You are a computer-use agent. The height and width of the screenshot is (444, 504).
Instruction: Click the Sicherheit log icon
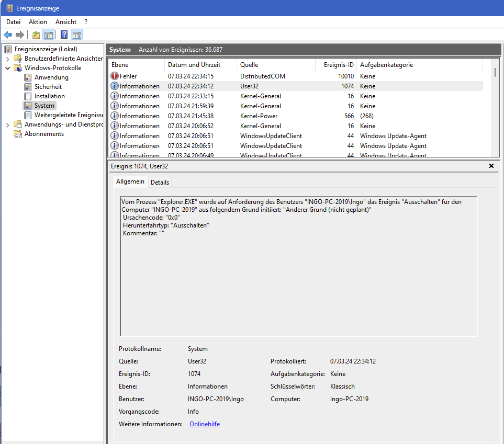click(28, 87)
